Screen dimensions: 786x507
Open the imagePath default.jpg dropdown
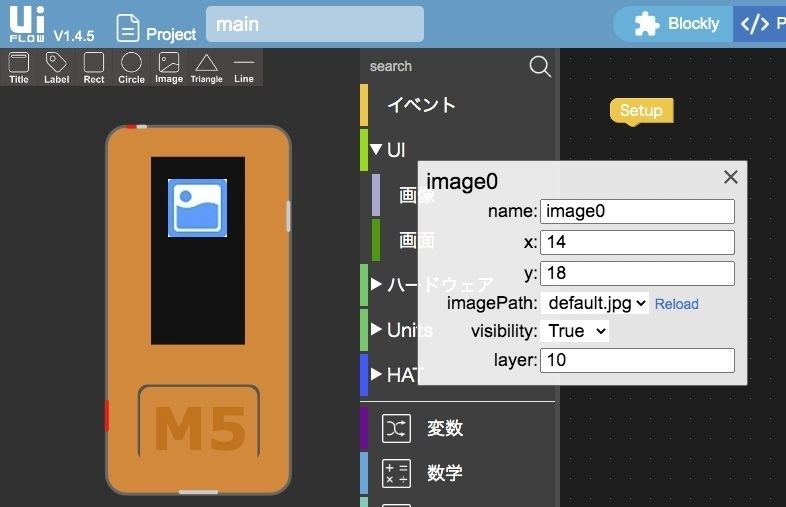594,303
